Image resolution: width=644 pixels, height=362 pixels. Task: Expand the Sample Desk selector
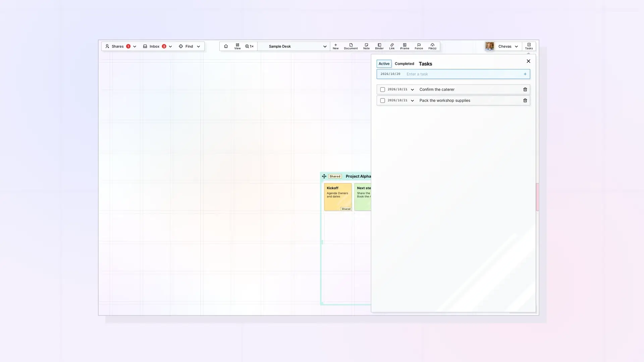294,46
